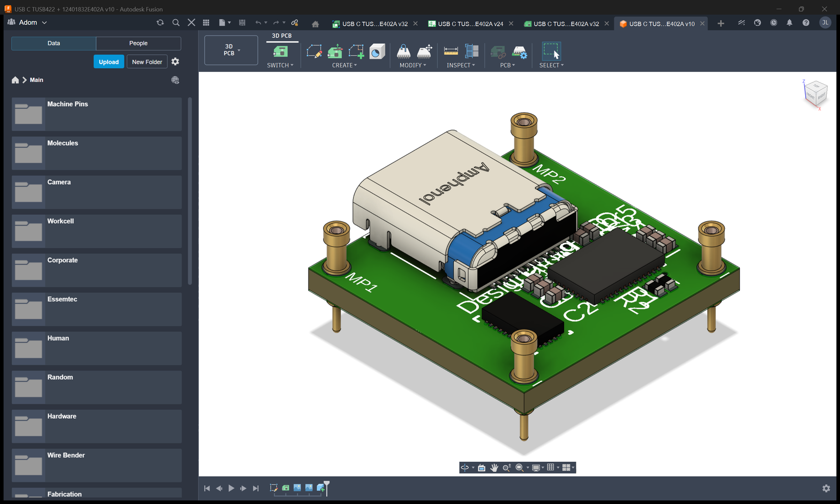Open the notifications bell

(790, 22)
